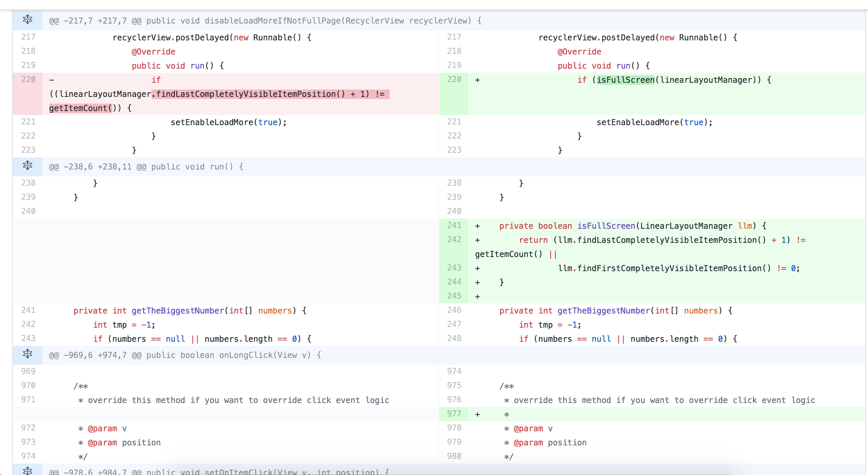This screenshot has height=475, width=868.
Task: Click line number 241 beside private boolean isFullScreen
Action: (454, 226)
